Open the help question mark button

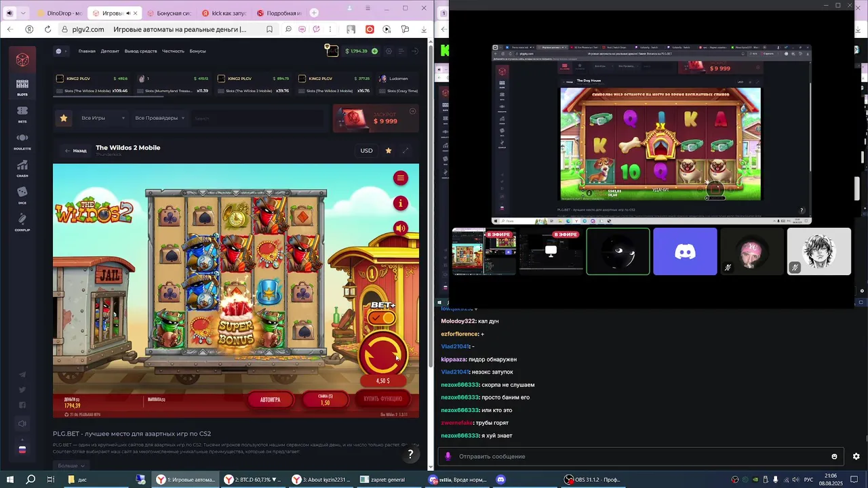410,455
